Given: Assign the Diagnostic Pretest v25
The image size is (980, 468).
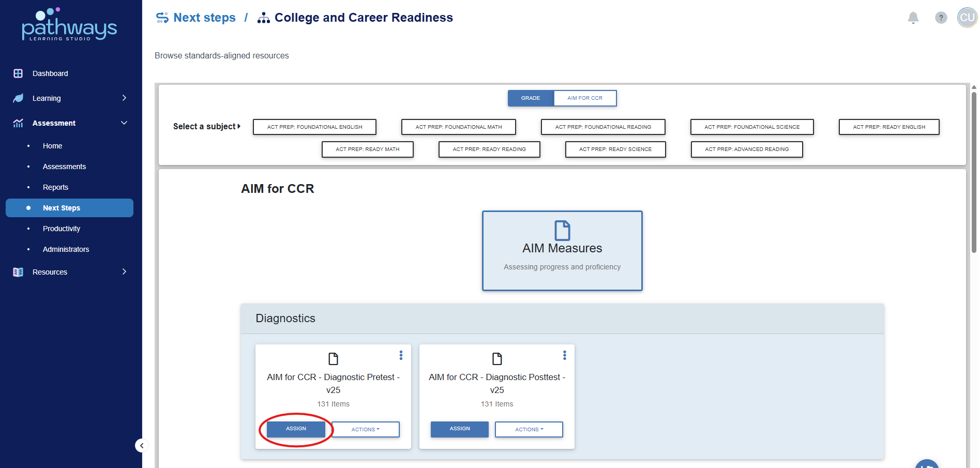Looking at the screenshot, I should pos(296,429).
